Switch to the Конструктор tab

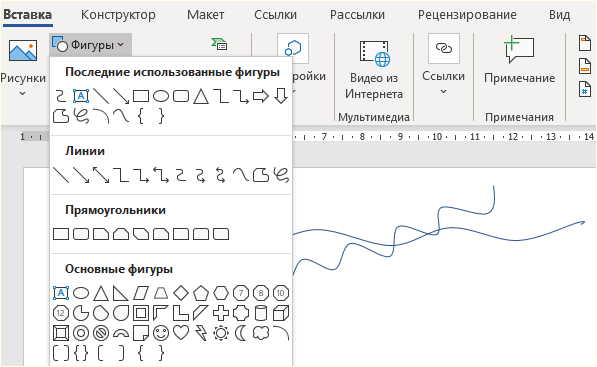point(118,15)
